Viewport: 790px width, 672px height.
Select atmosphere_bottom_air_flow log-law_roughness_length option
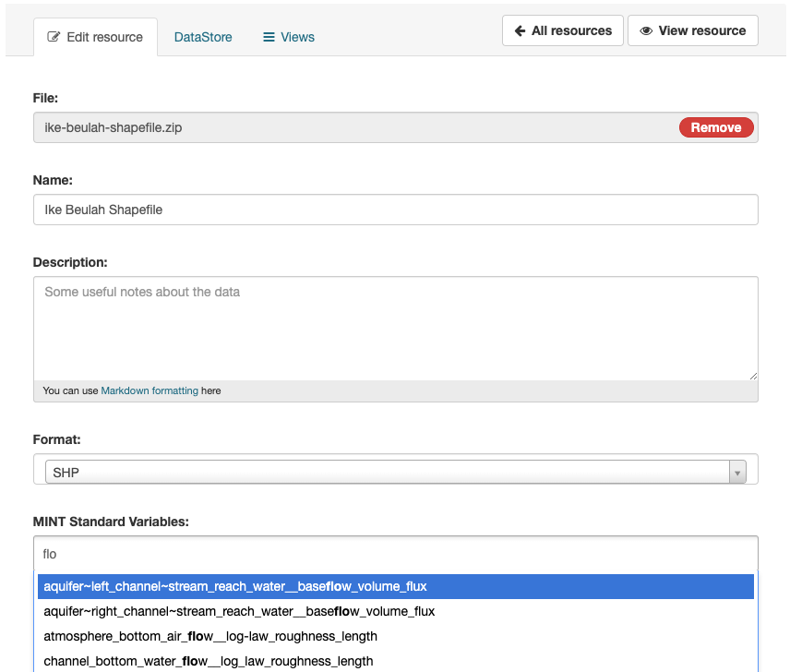coord(396,636)
